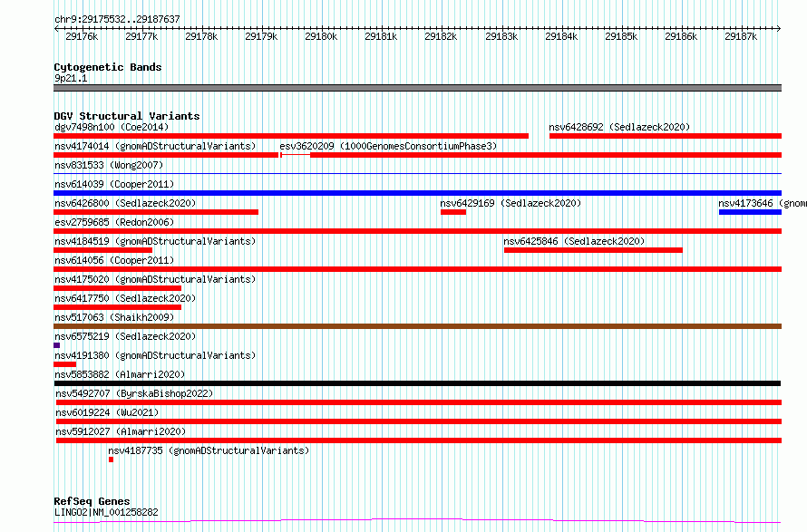
Task: Click the 9p21.1 band label
Action: [71, 78]
